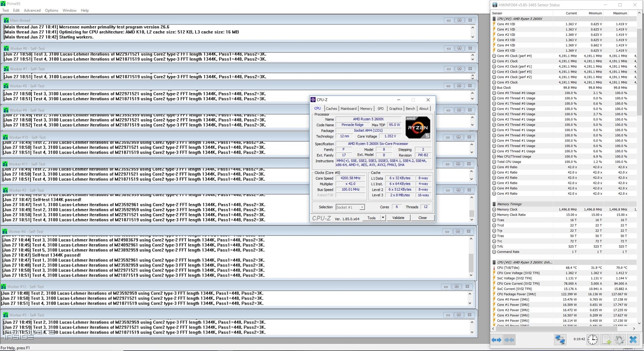Open the Window menu in Prime95
The width and height of the screenshot is (644, 351).
(x=69, y=10)
